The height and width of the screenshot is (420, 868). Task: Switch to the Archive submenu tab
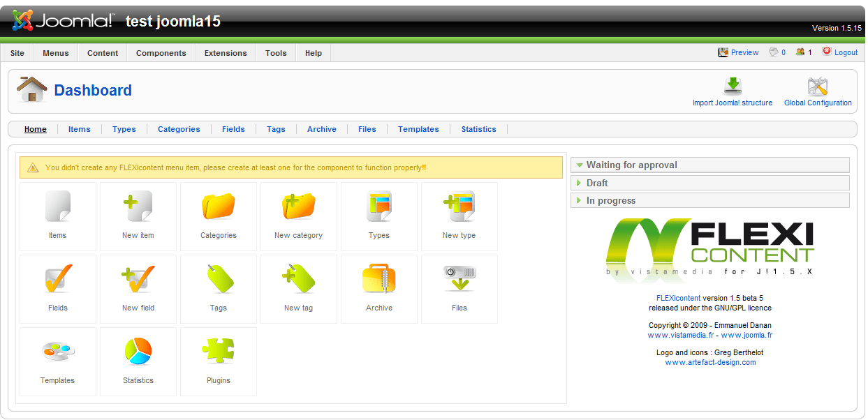[x=322, y=129]
